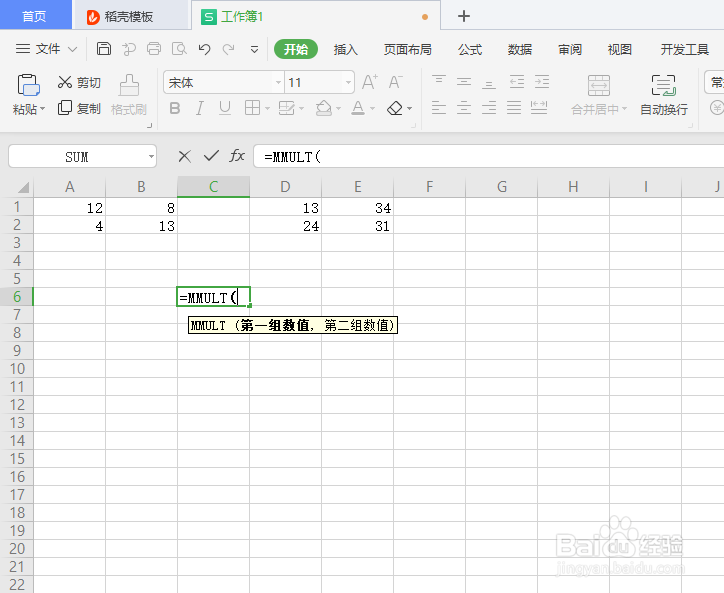Toggle italic formatting
Image resolution: width=724 pixels, height=593 pixels.
tap(199, 108)
